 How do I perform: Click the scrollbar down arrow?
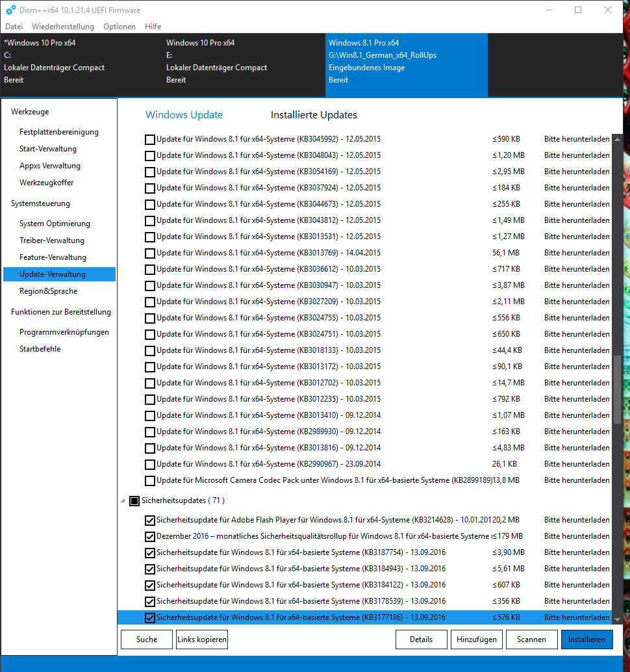(617, 619)
